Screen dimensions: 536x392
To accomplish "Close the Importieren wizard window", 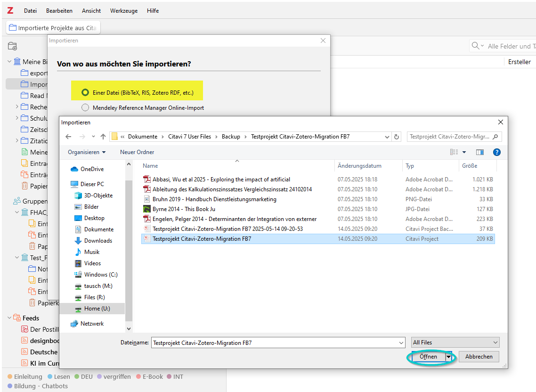I will [323, 41].
